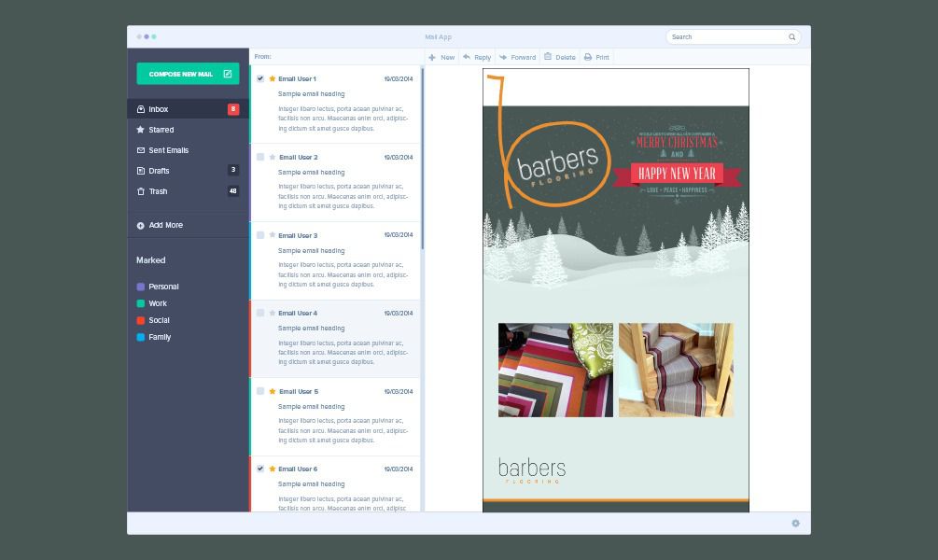Click the Inbox tray icon
Screen dimensions: 938x560
[x=141, y=109]
